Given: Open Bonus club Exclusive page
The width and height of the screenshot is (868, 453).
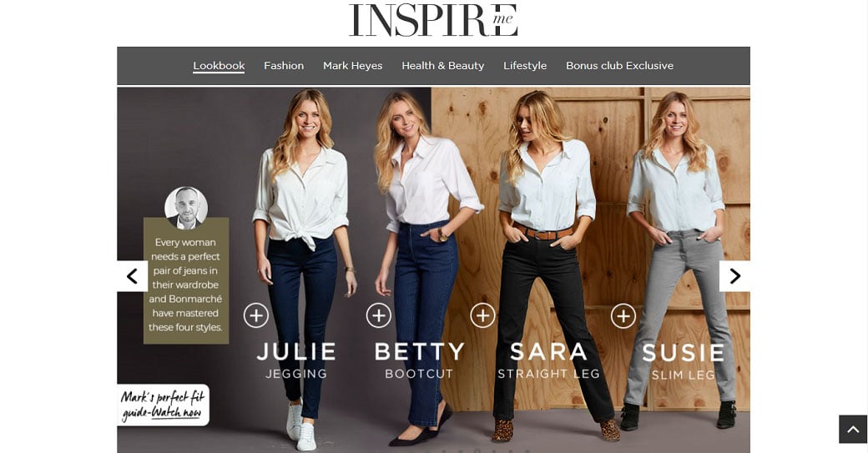Looking at the screenshot, I should click(x=619, y=66).
